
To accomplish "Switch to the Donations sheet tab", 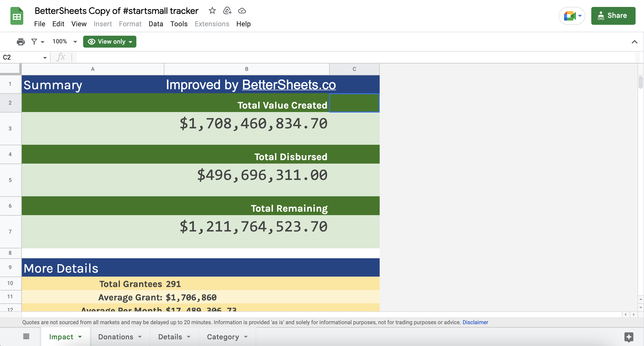I will 116,337.
